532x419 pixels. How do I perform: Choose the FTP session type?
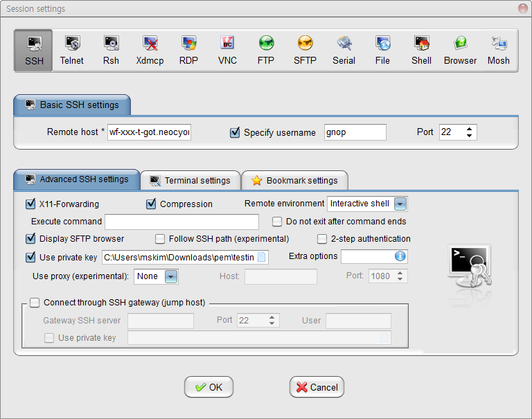point(266,51)
